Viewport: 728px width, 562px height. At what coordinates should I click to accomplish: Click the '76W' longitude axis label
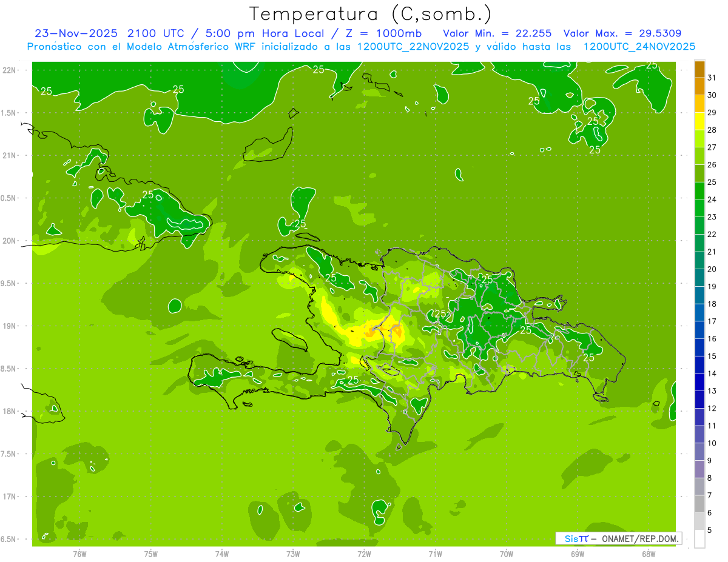(x=79, y=554)
